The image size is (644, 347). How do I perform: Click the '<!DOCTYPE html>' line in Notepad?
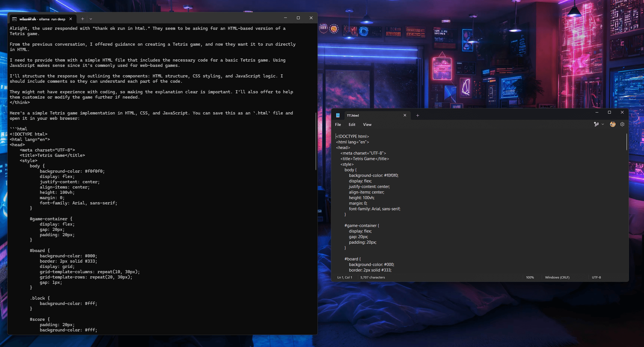click(352, 136)
